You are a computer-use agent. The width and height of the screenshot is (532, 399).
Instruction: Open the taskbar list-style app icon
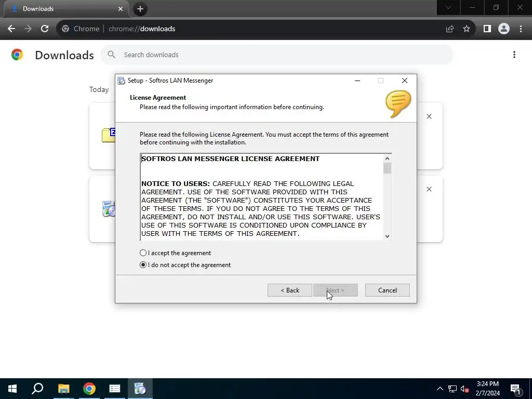[115, 389]
